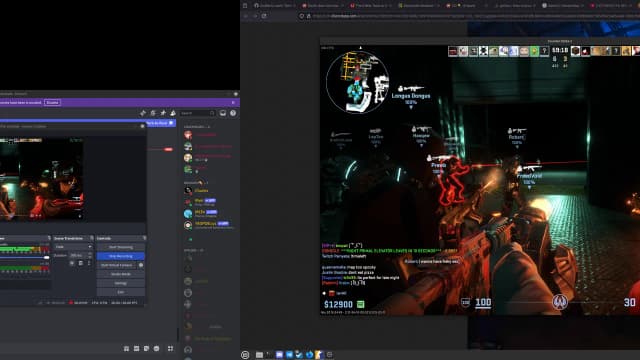The image size is (640, 360).
Task: Click Start Streaming in OBS controls
Action: pyautogui.click(x=121, y=247)
